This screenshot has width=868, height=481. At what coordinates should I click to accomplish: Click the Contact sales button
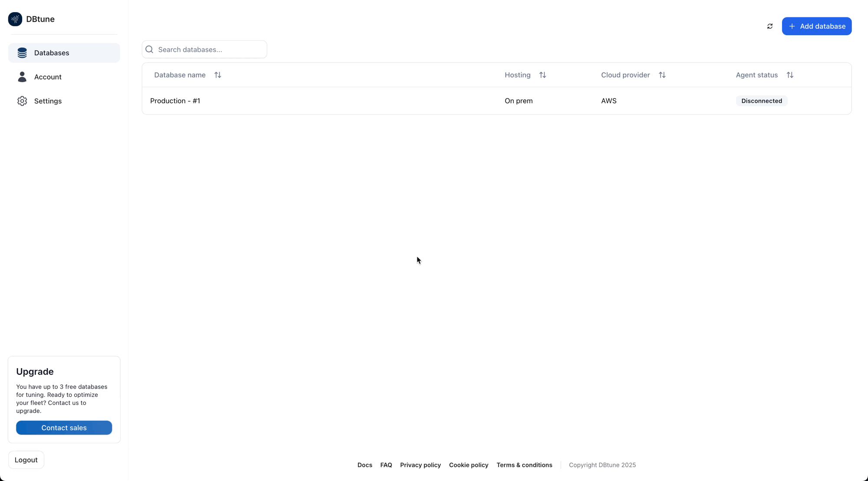tap(64, 428)
